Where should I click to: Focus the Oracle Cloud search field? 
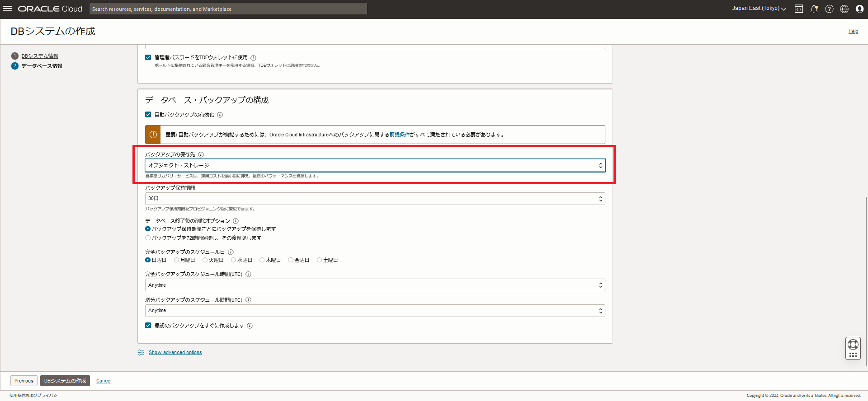[228, 9]
